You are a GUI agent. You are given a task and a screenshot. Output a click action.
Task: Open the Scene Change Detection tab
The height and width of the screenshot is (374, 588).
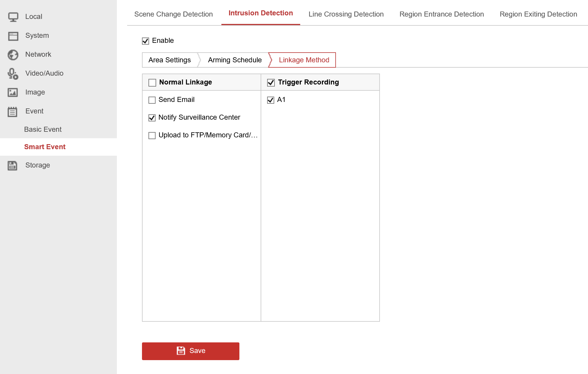pos(173,14)
